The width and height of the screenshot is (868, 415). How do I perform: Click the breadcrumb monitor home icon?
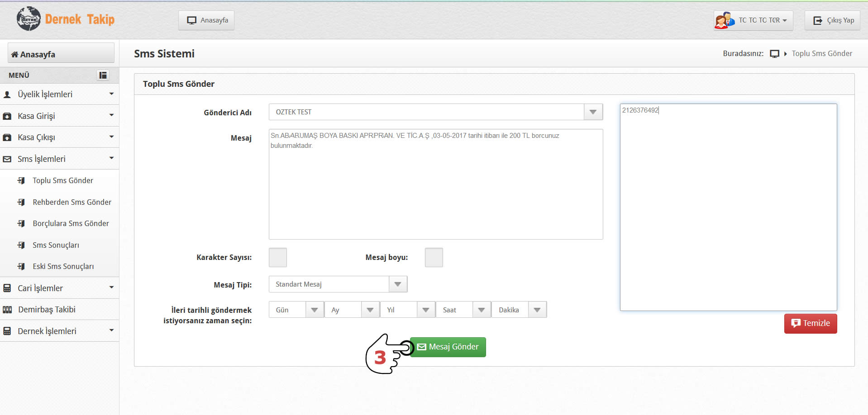(774, 54)
